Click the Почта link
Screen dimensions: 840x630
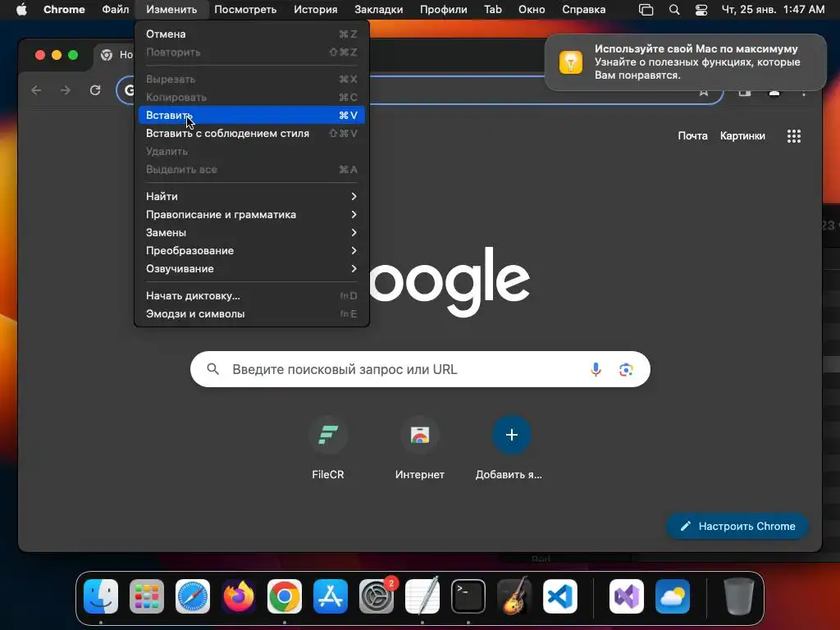coord(692,136)
